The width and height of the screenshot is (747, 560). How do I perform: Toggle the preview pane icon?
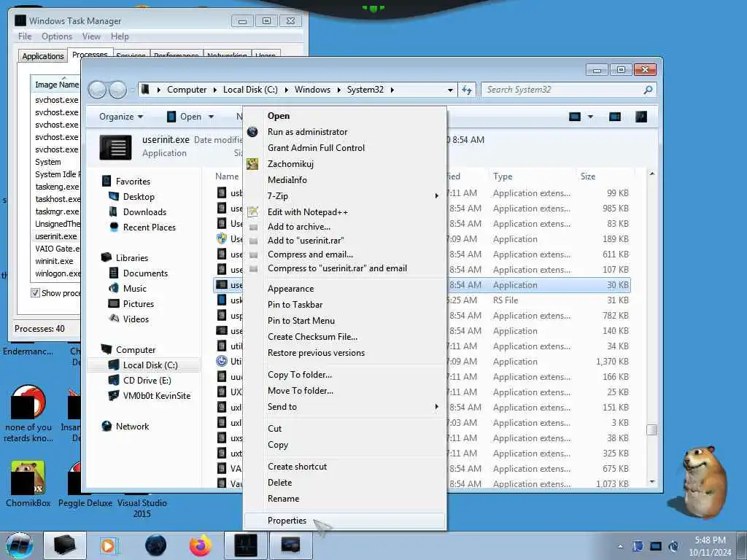[615, 117]
